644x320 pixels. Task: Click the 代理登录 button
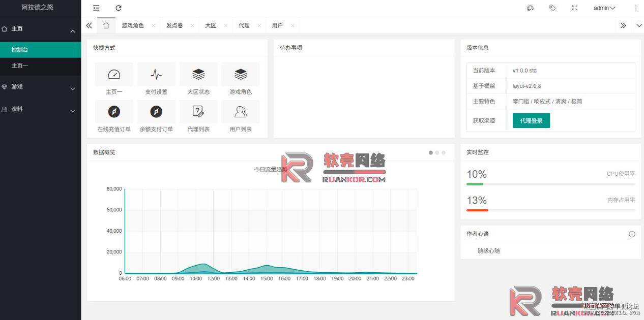(x=531, y=120)
